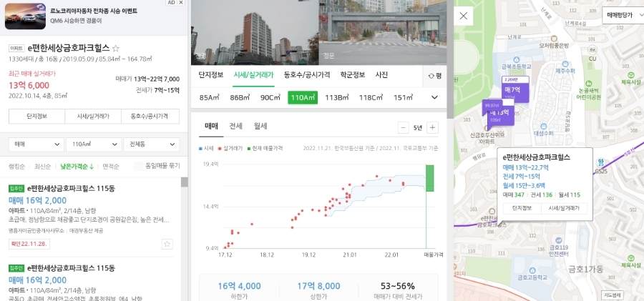Click the 동호수/공시가격 button in left panel
This screenshot has width=644, height=301.
[x=150, y=117]
